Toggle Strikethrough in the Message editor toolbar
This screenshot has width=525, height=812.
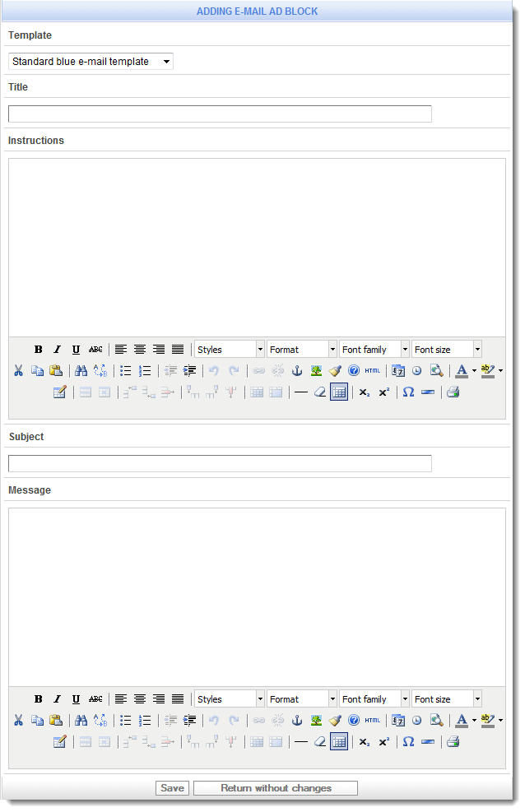coord(95,699)
